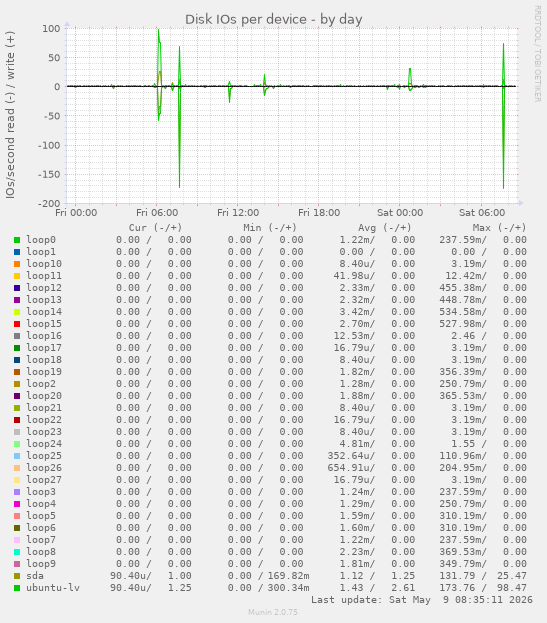Click the 'loop7' legend label
Screen dimensions: 547x623
tap(41, 540)
